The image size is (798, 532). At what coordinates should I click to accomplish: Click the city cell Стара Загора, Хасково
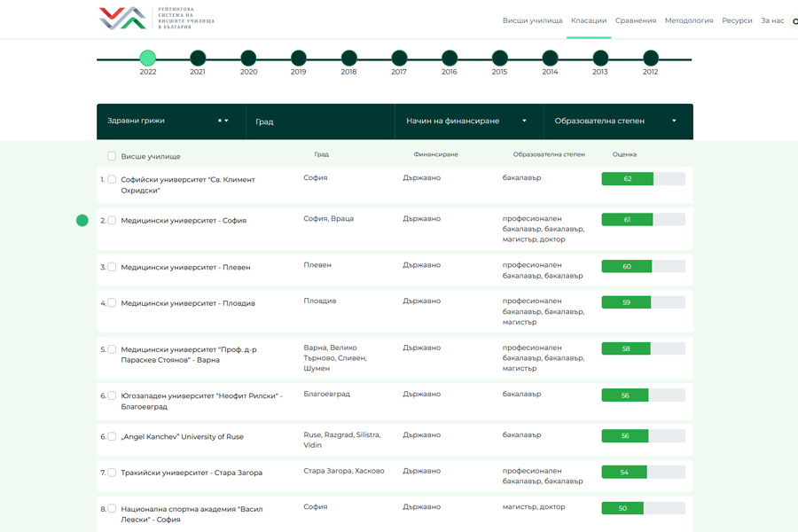coord(343,471)
